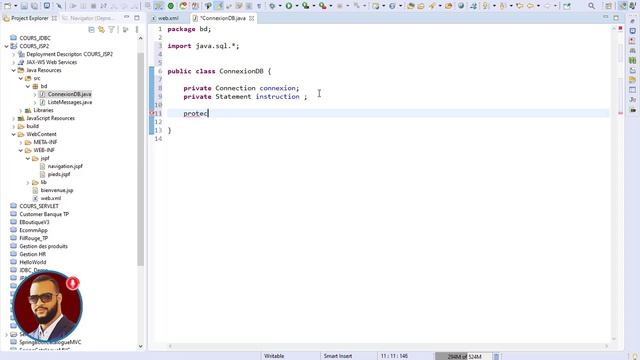Toggle Link with Editor in Project Explorer
This screenshot has width=640, height=360.
point(101,29)
